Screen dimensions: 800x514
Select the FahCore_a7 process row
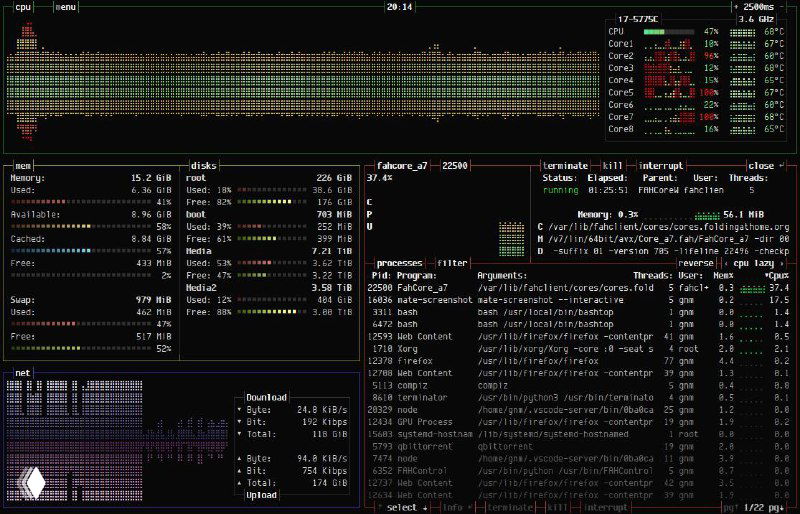[x=579, y=288]
